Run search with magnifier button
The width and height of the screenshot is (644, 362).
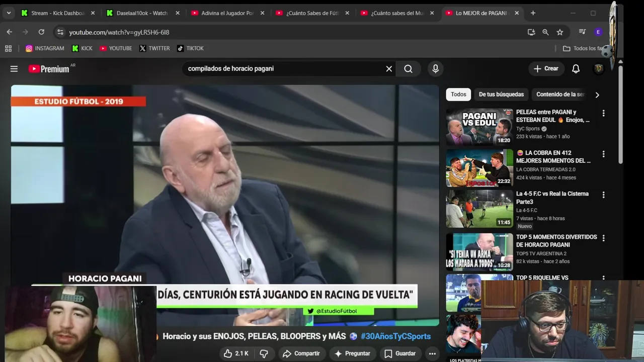pos(408,69)
